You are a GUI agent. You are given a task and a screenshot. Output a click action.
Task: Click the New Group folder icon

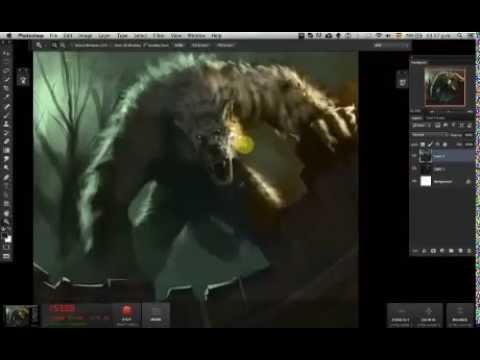click(451, 251)
